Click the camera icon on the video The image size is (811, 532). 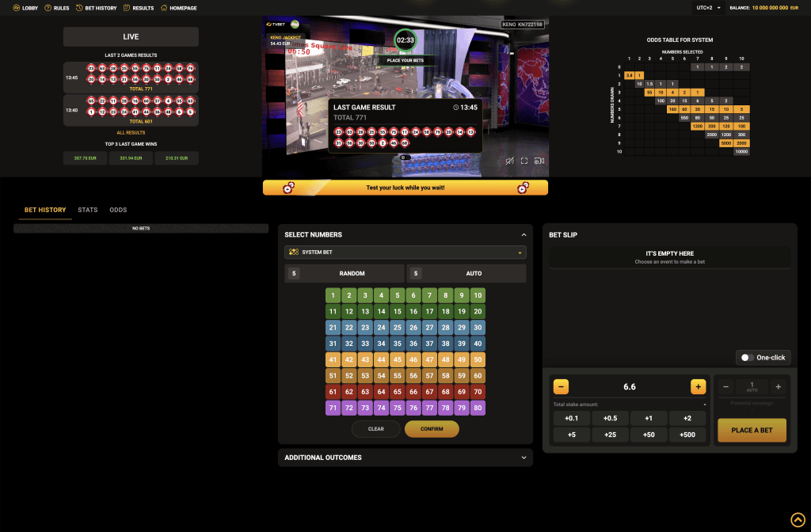pos(539,161)
